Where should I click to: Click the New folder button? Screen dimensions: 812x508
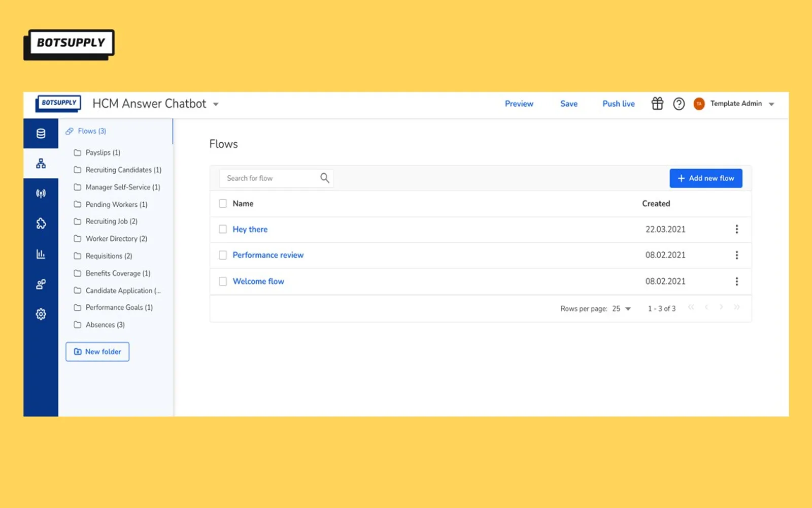click(x=97, y=352)
